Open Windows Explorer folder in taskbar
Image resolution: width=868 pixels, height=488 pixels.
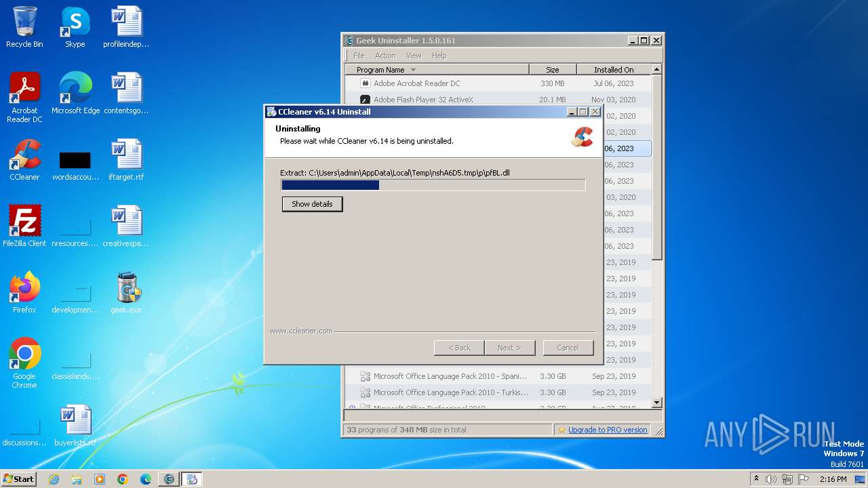pos(77,479)
